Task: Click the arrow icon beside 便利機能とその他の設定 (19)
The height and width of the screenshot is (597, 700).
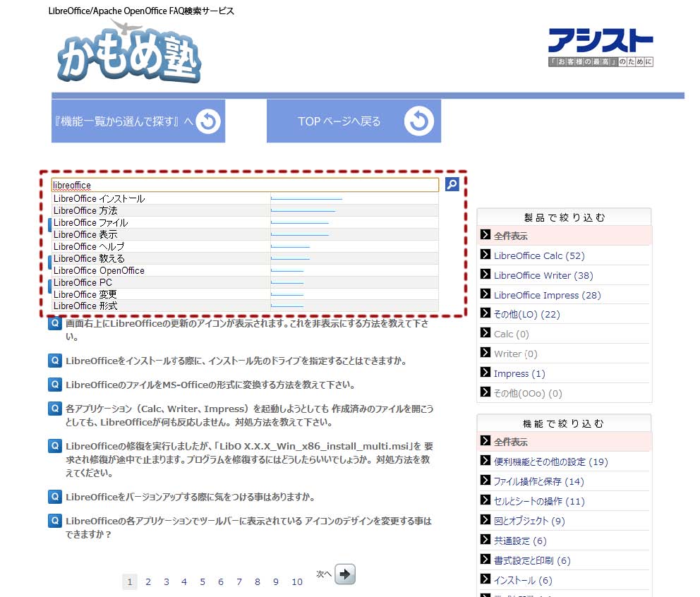Action: click(x=485, y=460)
